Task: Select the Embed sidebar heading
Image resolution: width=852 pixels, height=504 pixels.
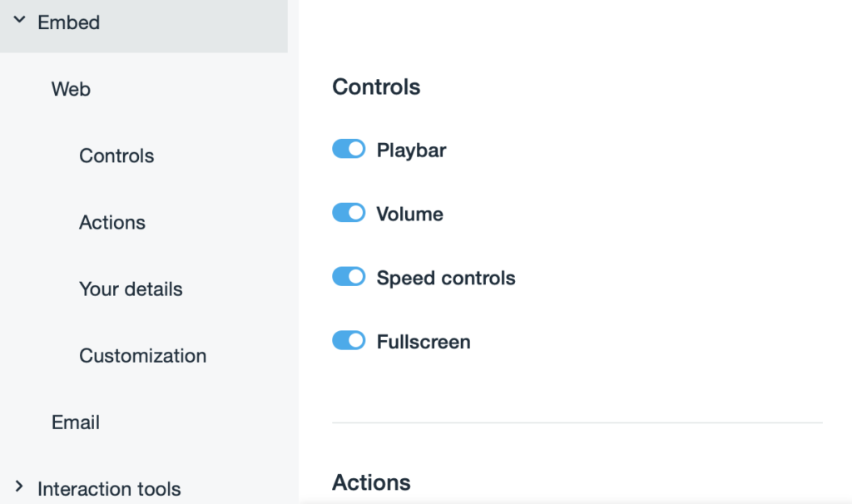Action: [x=69, y=22]
